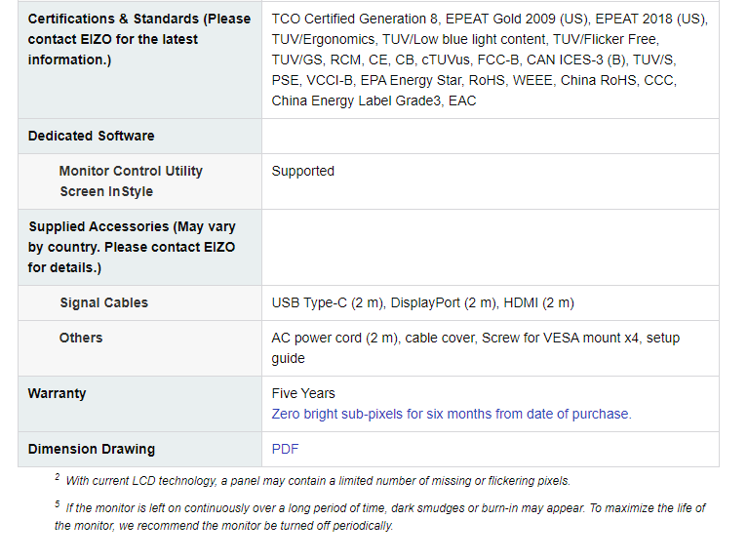748x560 pixels.
Task: Click the superscript 5 footnote marker
Action: click(58, 504)
